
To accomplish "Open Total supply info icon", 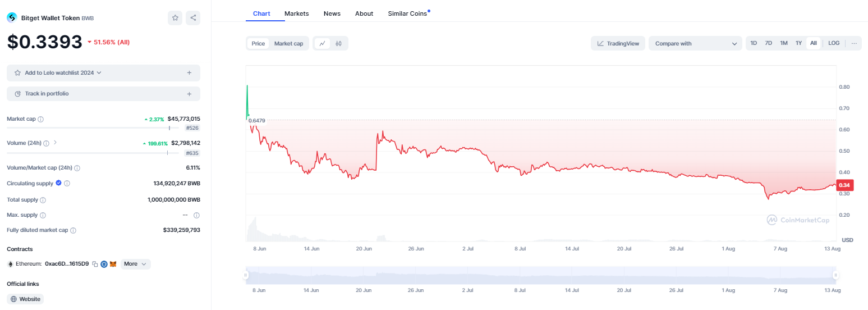I will point(43,199).
